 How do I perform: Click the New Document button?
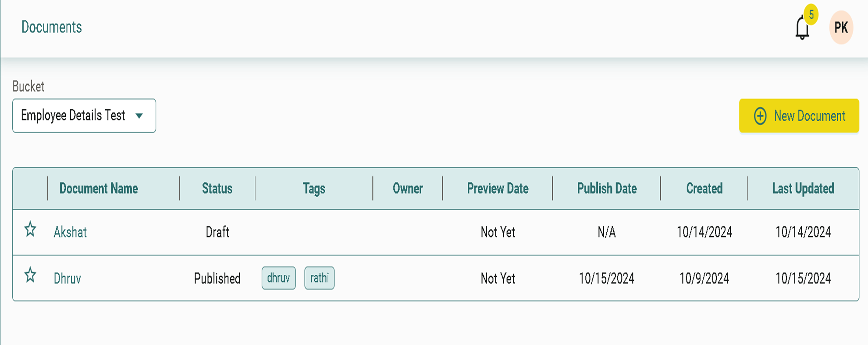[x=799, y=116]
